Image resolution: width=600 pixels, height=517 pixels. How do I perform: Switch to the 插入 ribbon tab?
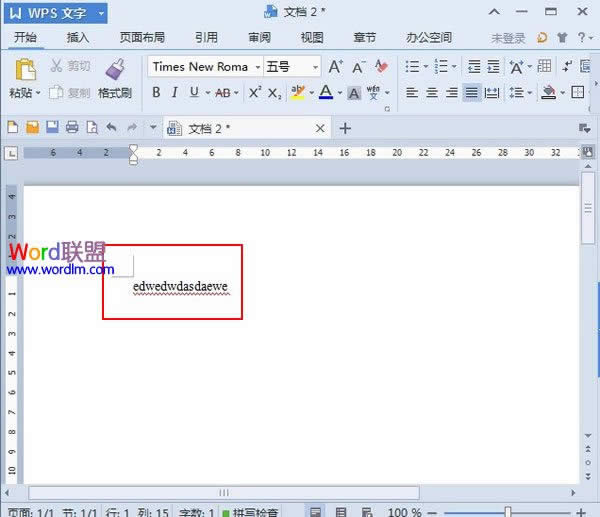pos(77,38)
